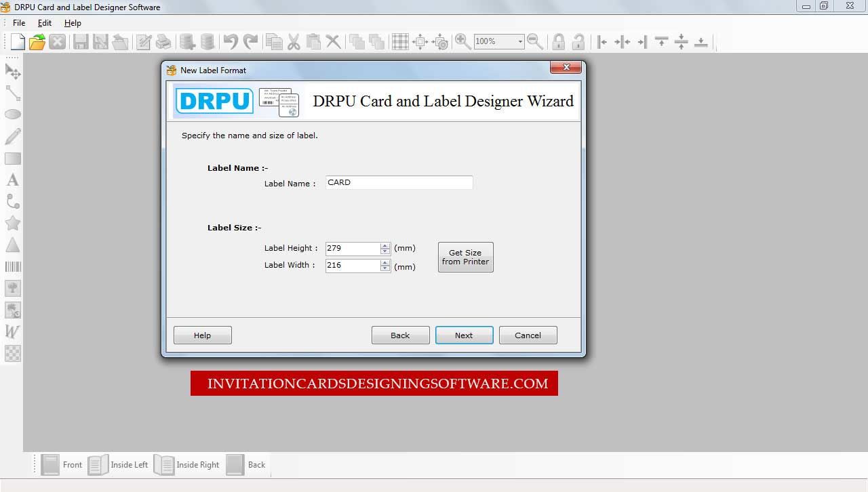Select the Triangle shape tool

pos(13,245)
